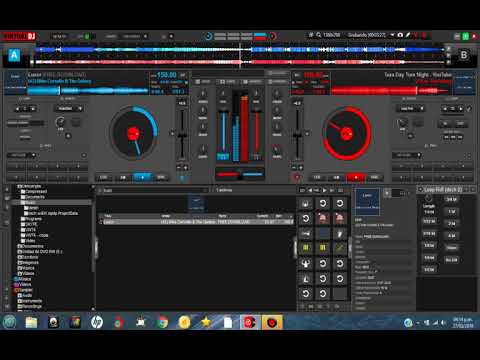The height and width of the screenshot is (360, 480).
Task: Open deck A effect selection dropdown
Action: (68, 108)
